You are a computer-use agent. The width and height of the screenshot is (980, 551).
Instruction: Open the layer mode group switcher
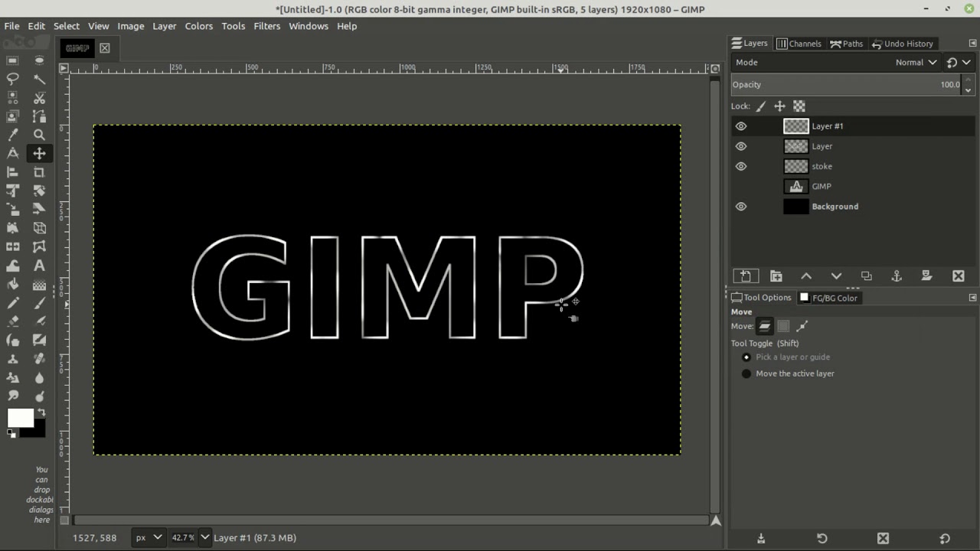958,63
